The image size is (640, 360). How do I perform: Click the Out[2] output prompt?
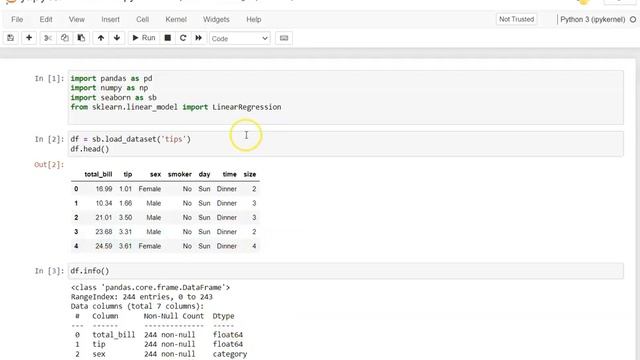(x=49, y=164)
